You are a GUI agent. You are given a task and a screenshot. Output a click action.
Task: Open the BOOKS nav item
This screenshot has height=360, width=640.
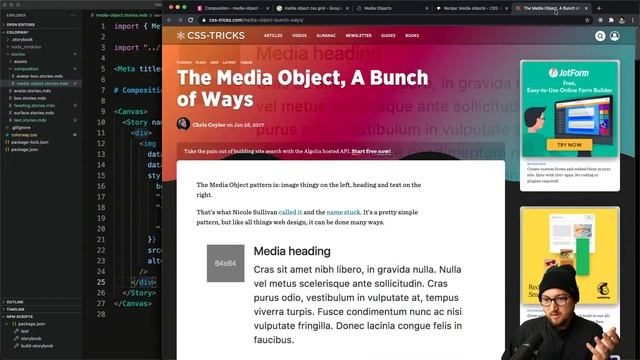tap(412, 36)
